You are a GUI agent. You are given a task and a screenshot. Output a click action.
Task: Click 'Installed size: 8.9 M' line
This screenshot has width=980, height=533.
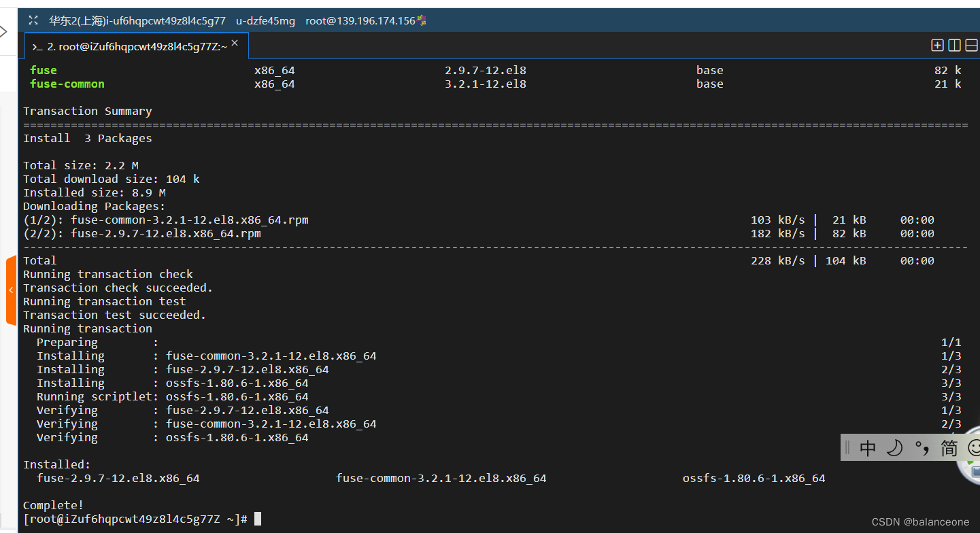[95, 192]
